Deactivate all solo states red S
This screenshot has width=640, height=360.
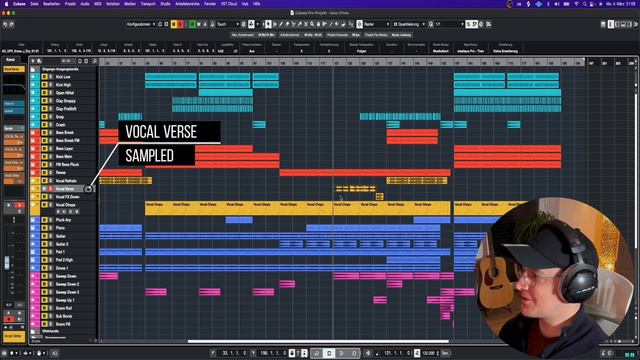pos(180,24)
